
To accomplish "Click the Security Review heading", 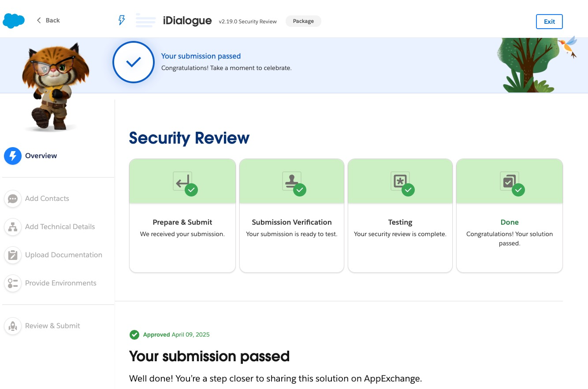I will (189, 138).
